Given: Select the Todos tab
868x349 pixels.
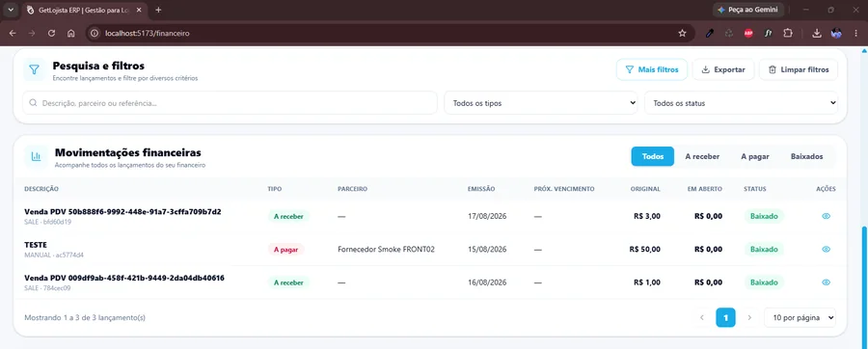Looking at the screenshot, I should (x=653, y=156).
